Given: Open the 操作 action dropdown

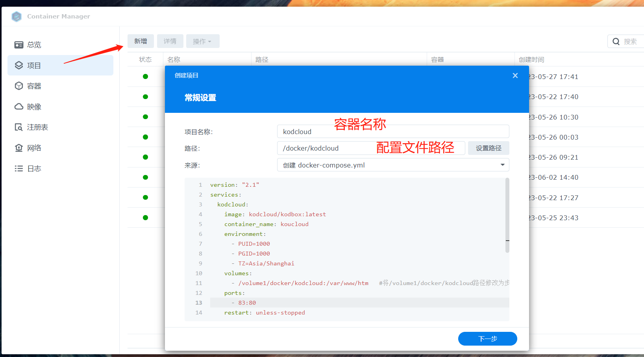Looking at the screenshot, I should [202, 41].
